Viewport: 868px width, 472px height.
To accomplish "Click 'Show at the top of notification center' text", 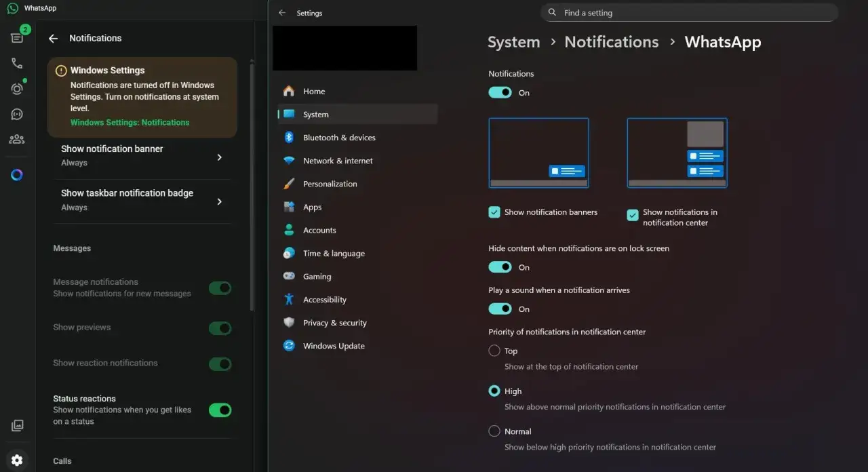I will 572,366.
